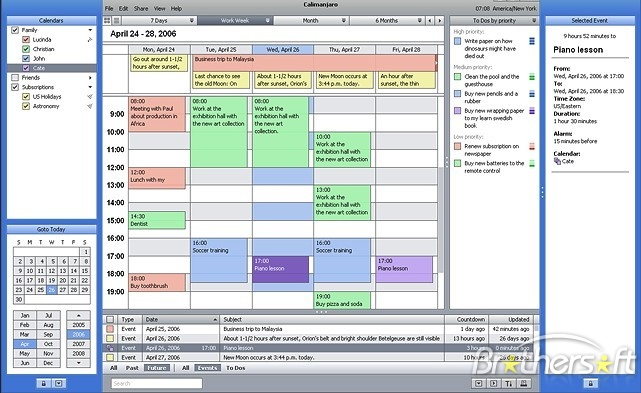Collapse the Family group arrow
641x393 pixels.
point(90,30)
